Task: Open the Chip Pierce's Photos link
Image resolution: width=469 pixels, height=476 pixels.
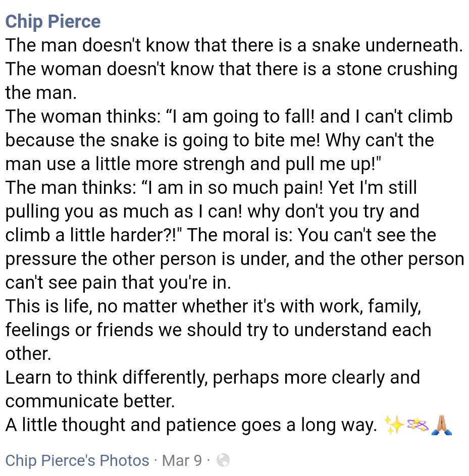Action: click(77, 460)
